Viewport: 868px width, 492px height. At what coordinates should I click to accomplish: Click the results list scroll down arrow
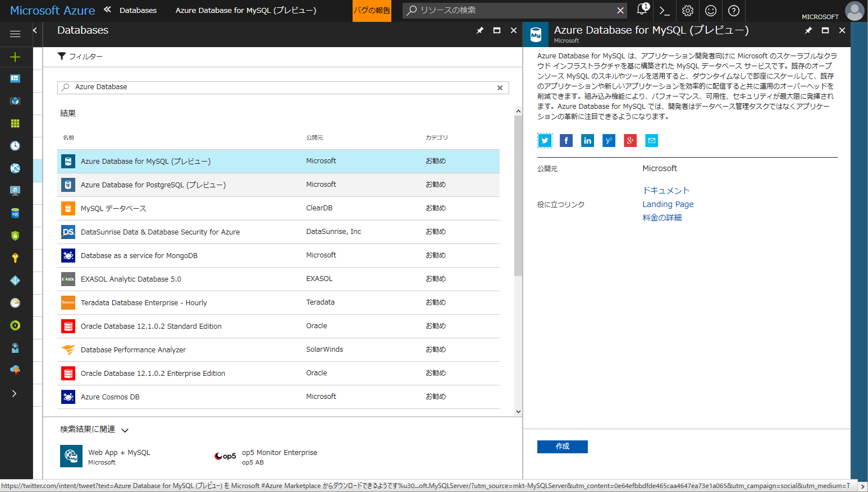click(518, 411)
